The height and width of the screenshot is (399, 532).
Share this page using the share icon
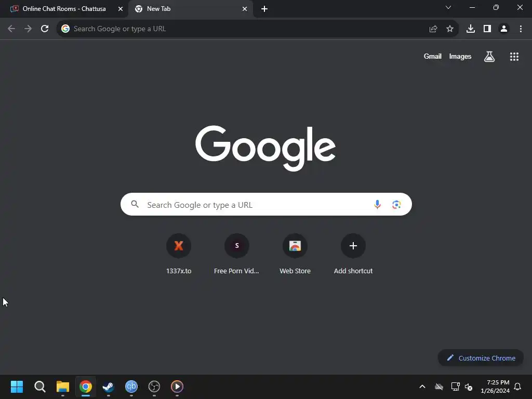(433, 29)
